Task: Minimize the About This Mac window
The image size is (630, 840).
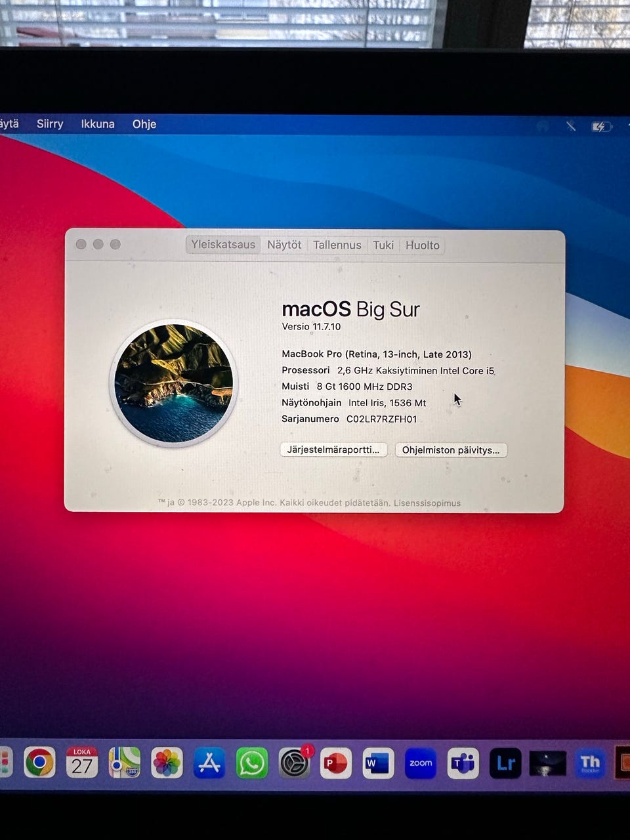Action: [98, 244]
